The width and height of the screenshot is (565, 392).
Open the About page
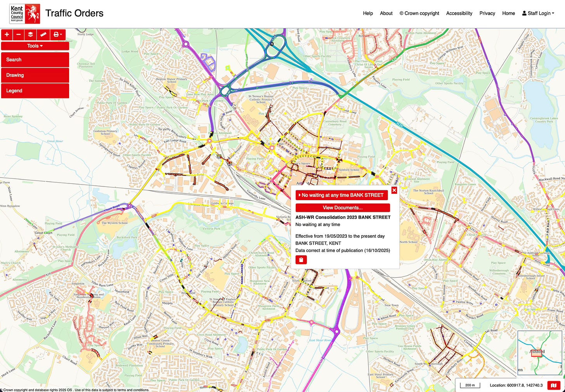click(x=386, y=13)
